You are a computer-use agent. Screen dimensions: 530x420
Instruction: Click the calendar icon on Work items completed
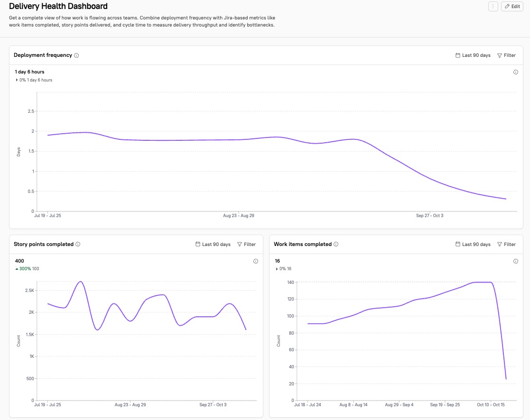(x=457, y=244)
